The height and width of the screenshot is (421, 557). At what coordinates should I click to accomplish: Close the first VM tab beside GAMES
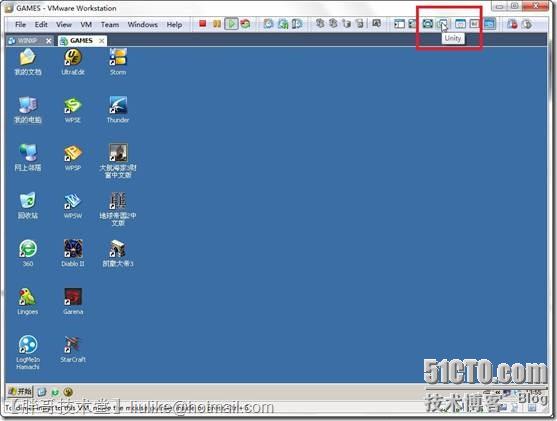pos(49,41)
